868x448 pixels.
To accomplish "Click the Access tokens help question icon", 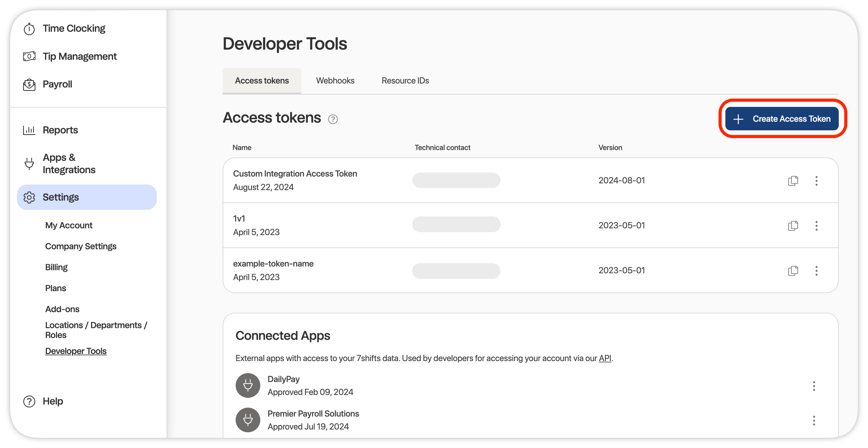I will pyautogui.click(x=333, y=119).
